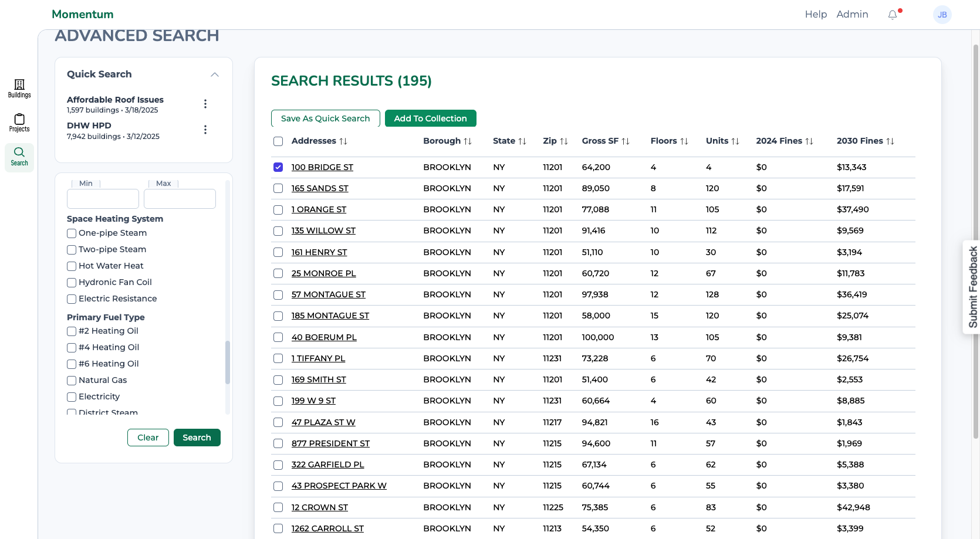Click the green Search button

[197, 438]
